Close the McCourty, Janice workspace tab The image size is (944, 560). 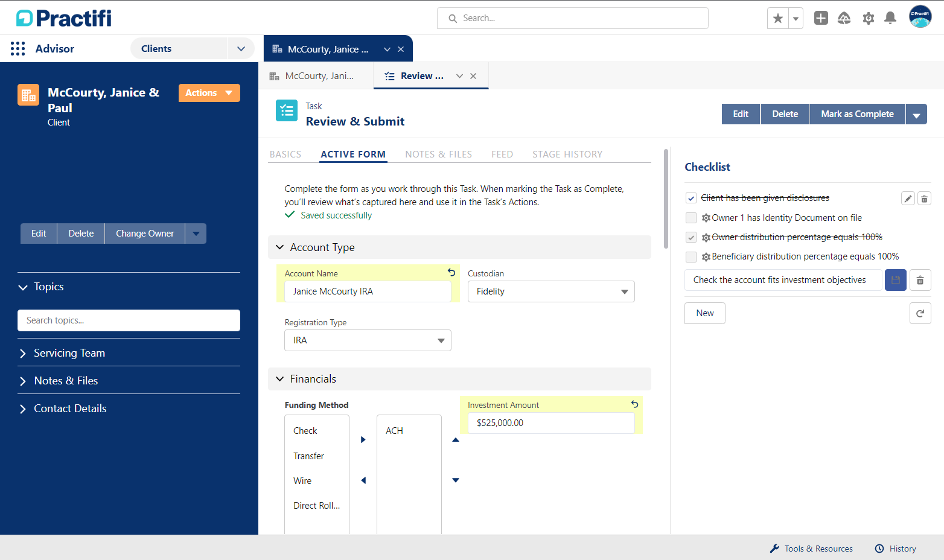point(401,49)
